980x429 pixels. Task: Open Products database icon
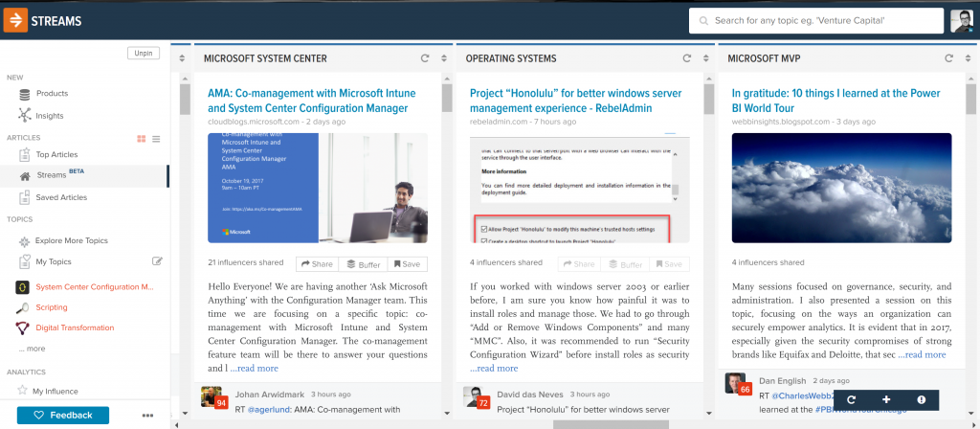click(x=24, y=94)
